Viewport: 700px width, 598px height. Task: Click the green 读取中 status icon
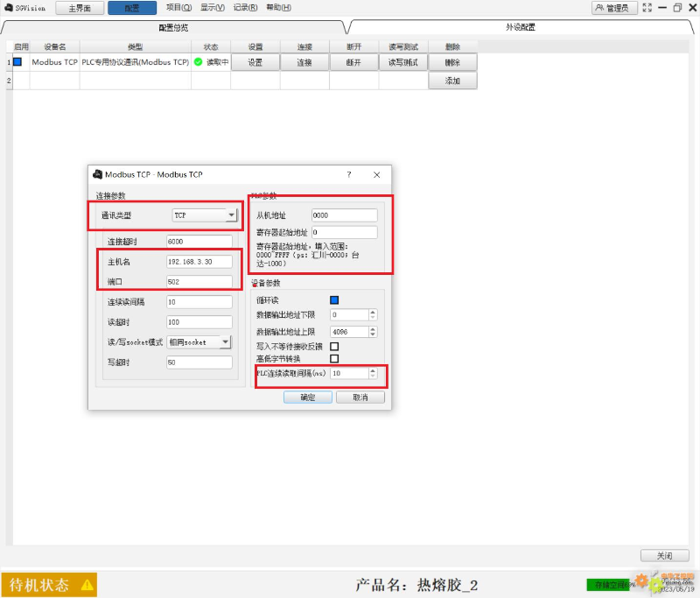pos(199,62)
